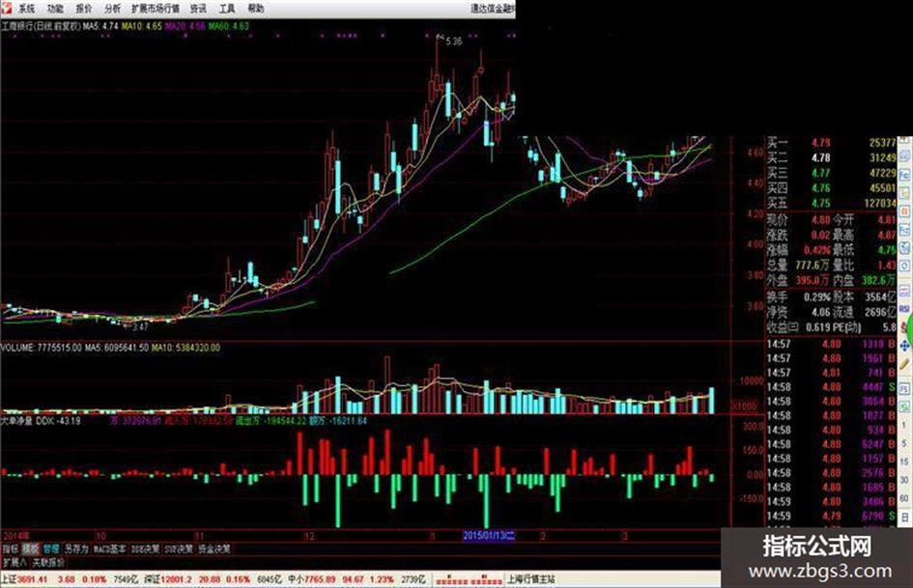913x588 pixels.
Task: Click the 总量 value 777.6万
Action: tap(813, 266)
